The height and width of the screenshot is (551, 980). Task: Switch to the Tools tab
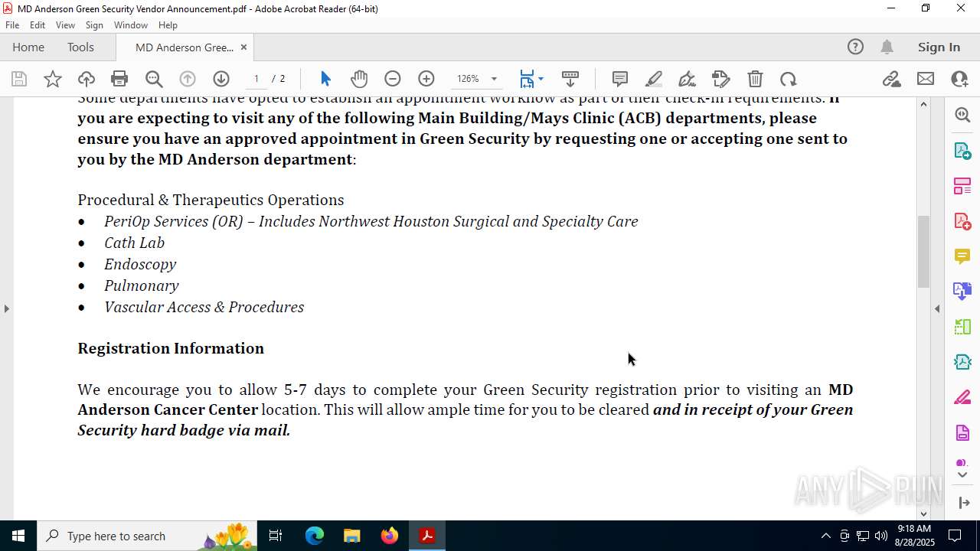point(80,47)
